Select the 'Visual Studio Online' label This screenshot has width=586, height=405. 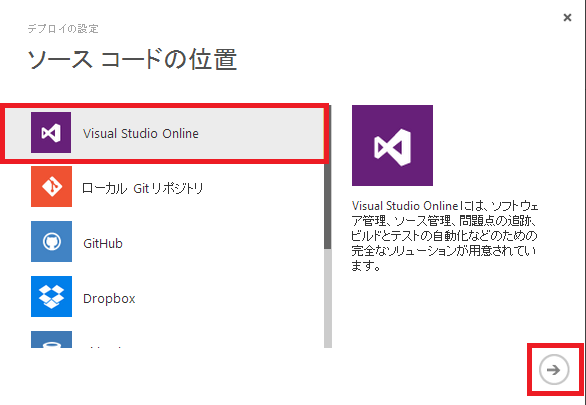pos(141,133)
